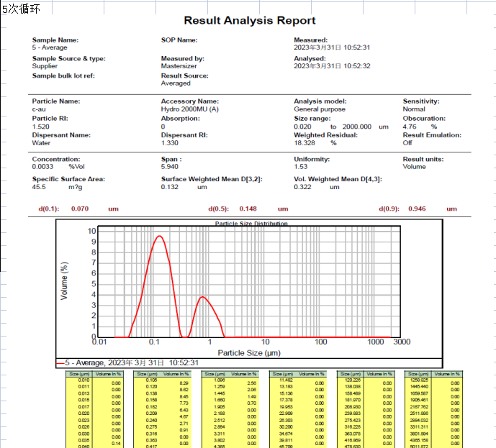The width and height of the screenshot is (496, 448).
Task: Select the analysed timestamp ending 10:52:32
Action: [x=332, y=66]
